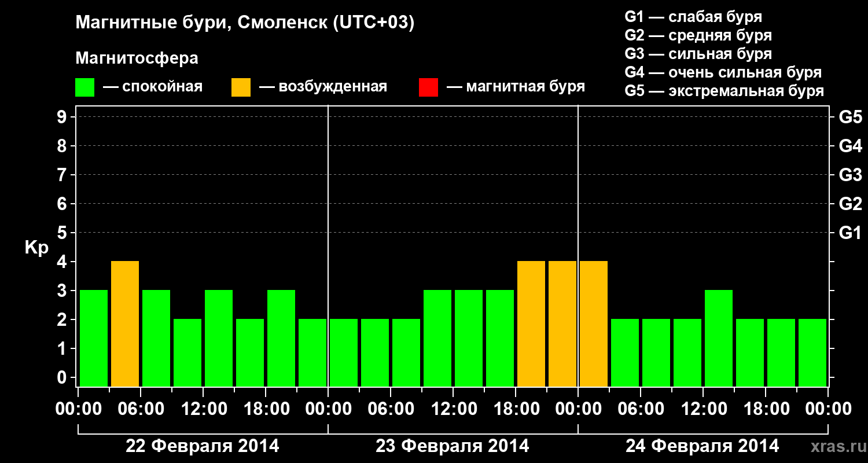This screenshot has width=868, height=463.
Task: Click the '22 Февраля 2014' date label
Action: coord(203,446)
